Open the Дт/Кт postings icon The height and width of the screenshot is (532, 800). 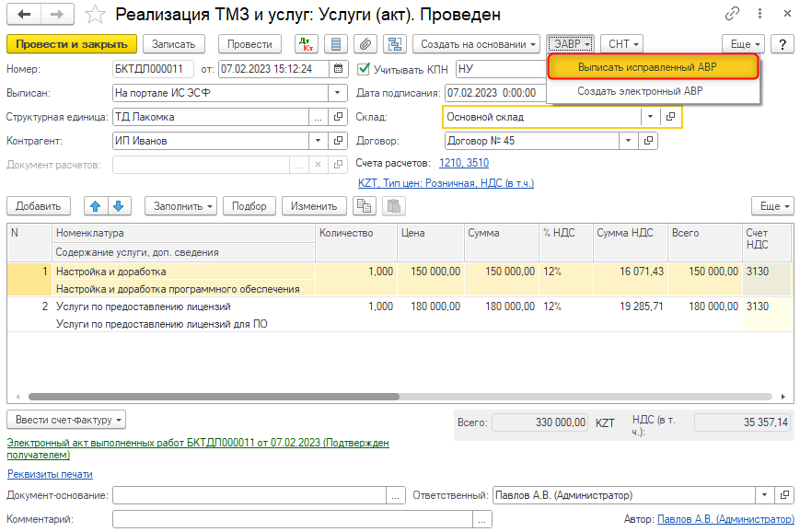[307, 44]
